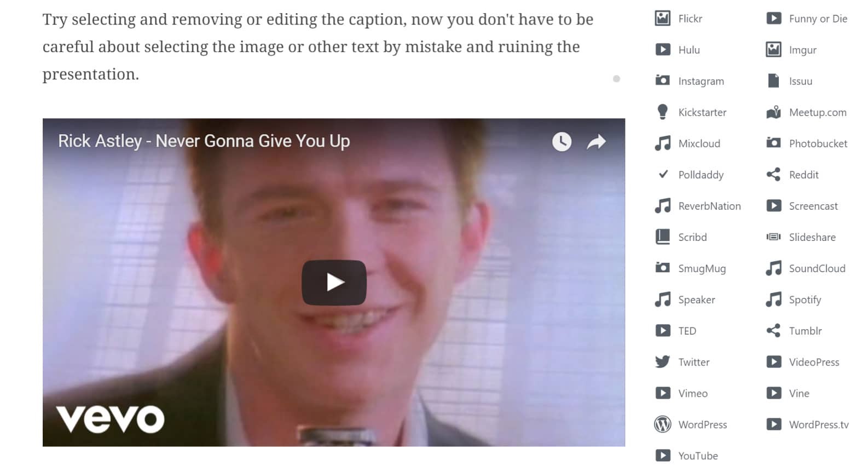Viewport: 868px width, 466px height.
Task: Open the Vevo logo link
Action: [x=110, y=419]
